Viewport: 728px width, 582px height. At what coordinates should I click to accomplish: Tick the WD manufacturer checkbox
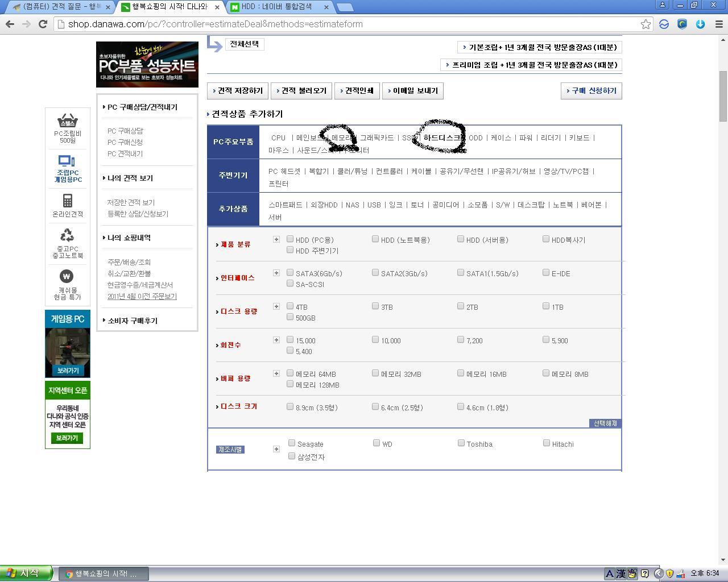[377, 443]
